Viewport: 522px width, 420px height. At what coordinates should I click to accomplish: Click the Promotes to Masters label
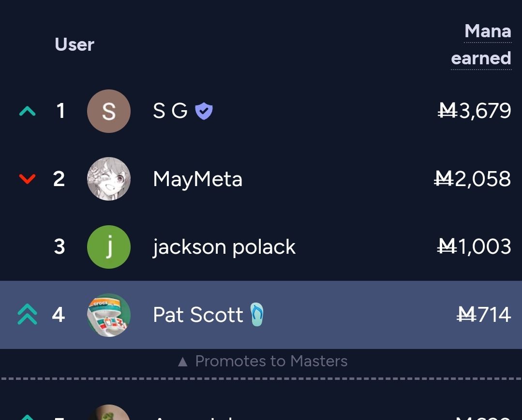click(263, 361)
